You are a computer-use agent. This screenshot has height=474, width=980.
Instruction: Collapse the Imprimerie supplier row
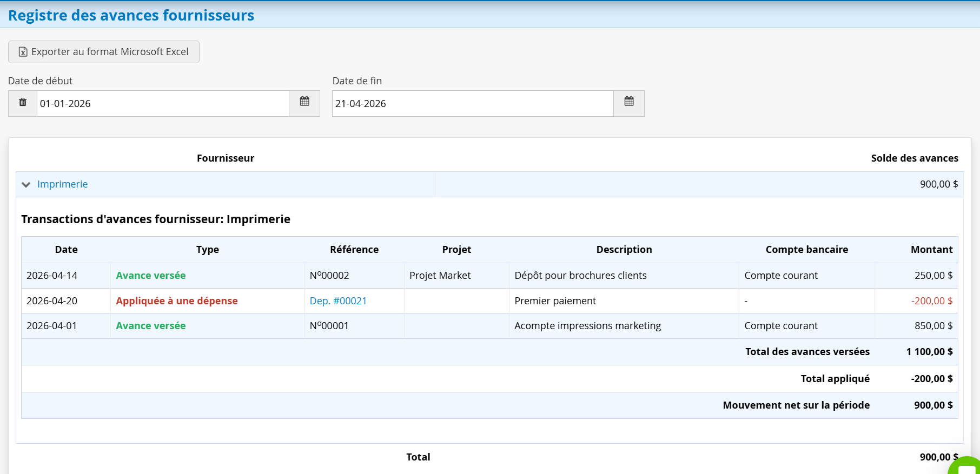[x=26, y=185]
